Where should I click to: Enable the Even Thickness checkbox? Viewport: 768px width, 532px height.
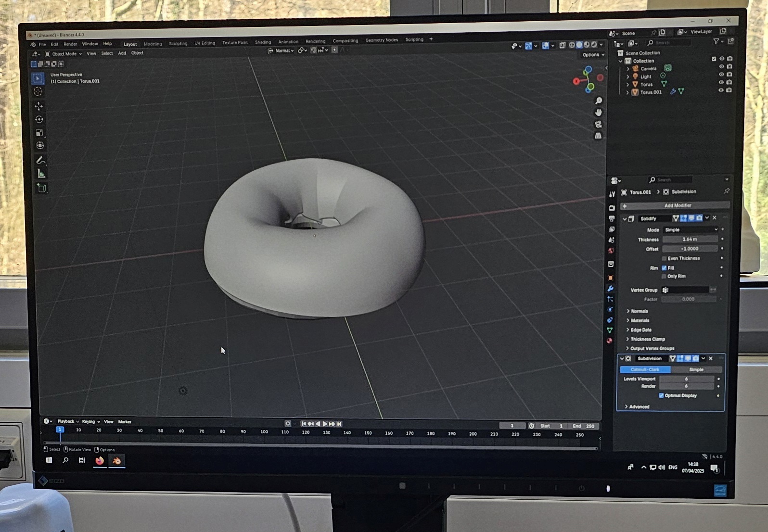[665, 258]
